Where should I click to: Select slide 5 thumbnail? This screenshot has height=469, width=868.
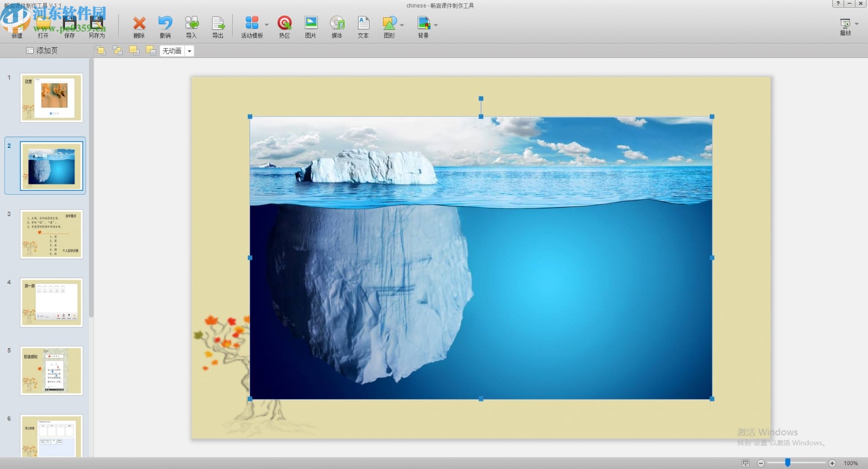pyautogui.click(x=52, y=371)
